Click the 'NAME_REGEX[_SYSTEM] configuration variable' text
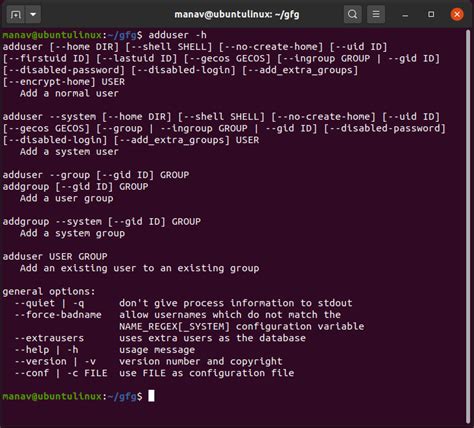This screenshot has width=474, height=428. coord(242,327)
